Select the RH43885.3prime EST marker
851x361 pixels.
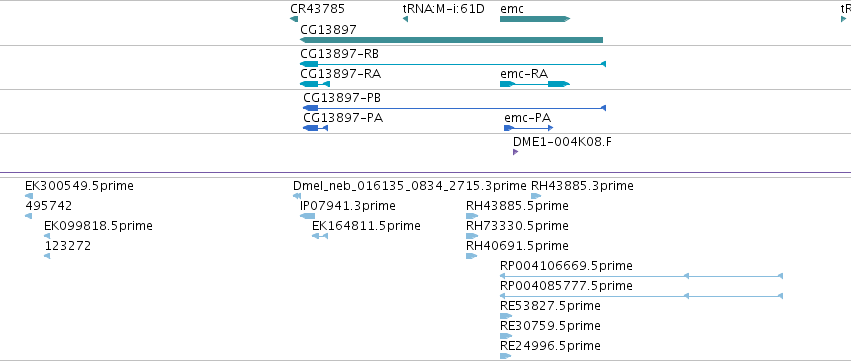(x=536, y=196)
